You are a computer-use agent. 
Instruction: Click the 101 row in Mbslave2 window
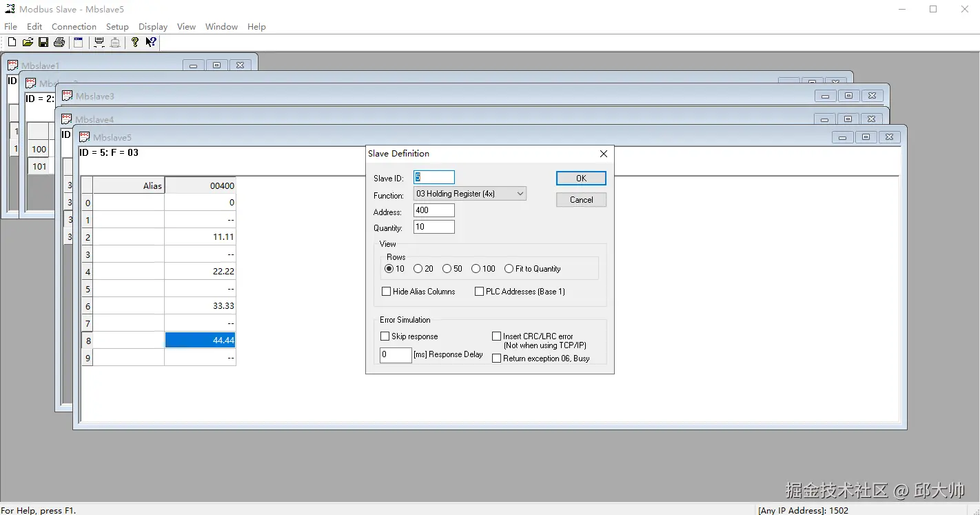click(39, 166)
